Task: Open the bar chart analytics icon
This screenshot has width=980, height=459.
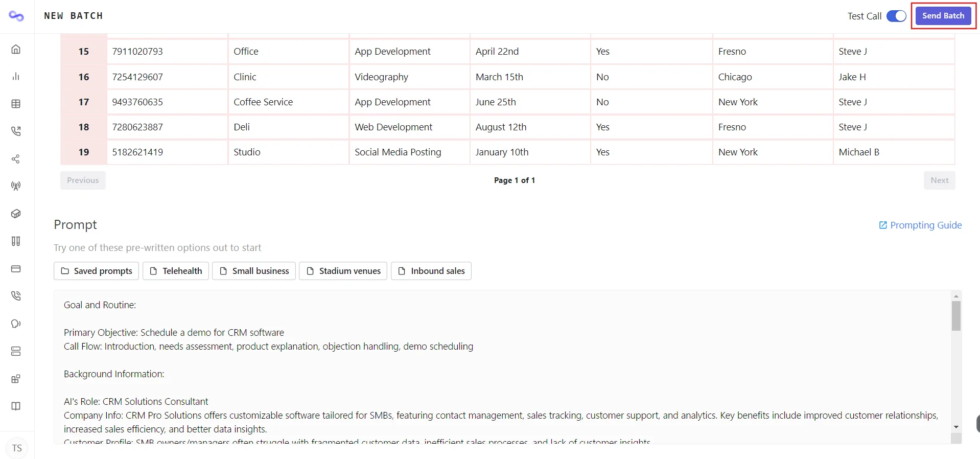Action: click(16, 76)
